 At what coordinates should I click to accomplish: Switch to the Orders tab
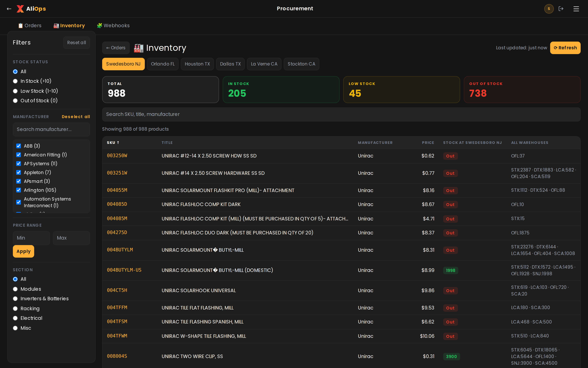30,26
